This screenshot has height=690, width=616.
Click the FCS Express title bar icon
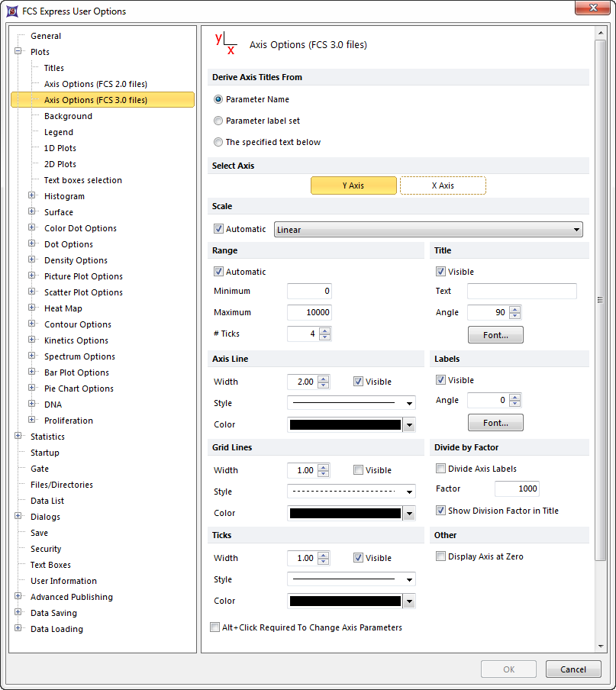(11, 11)
